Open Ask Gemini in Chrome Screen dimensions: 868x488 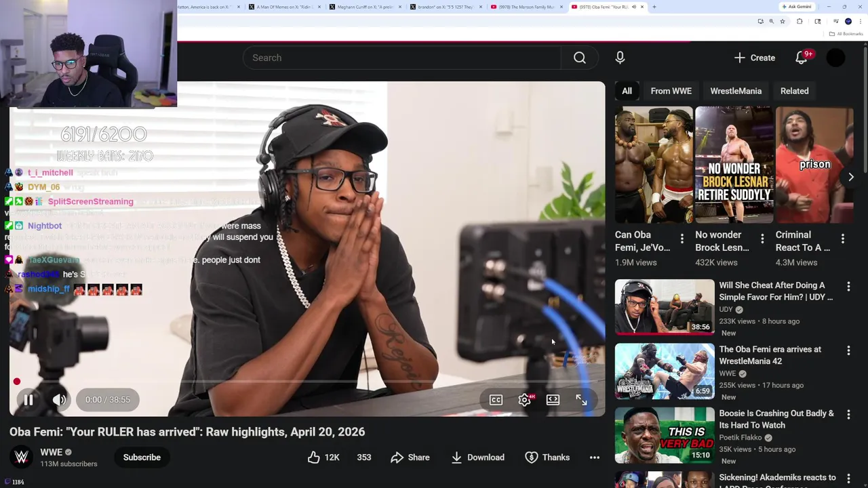tap(796, 7)
